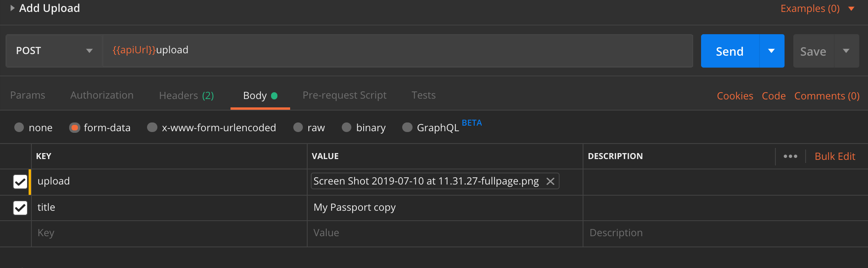Viewport: 868px width, 268px height.
Task: Open the Save button dropdown arrow
Action: [846, 51]
